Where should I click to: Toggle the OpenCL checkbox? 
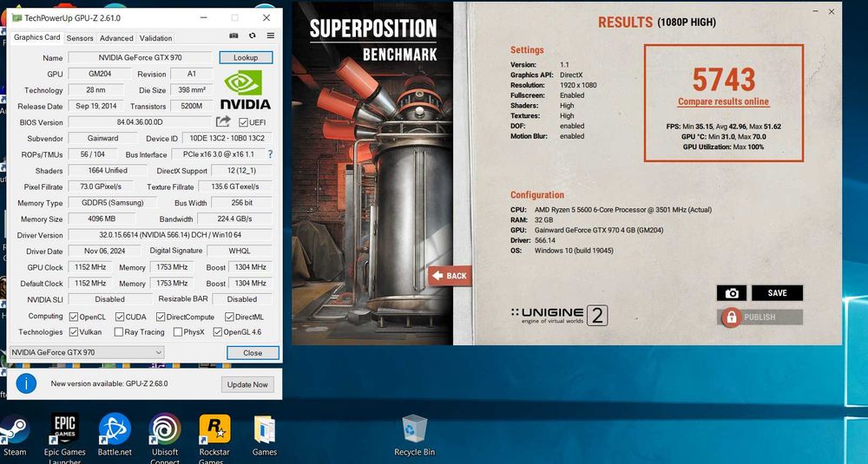[x=74, y=317]
